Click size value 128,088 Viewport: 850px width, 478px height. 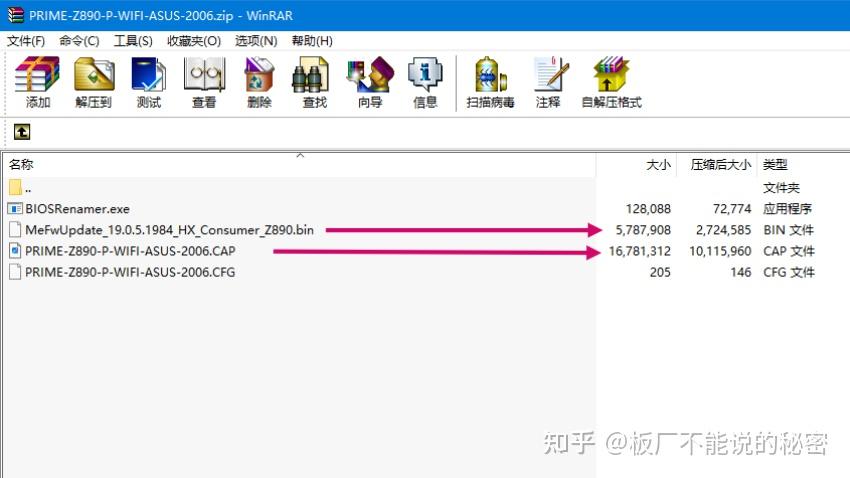(x=648, y=209)
